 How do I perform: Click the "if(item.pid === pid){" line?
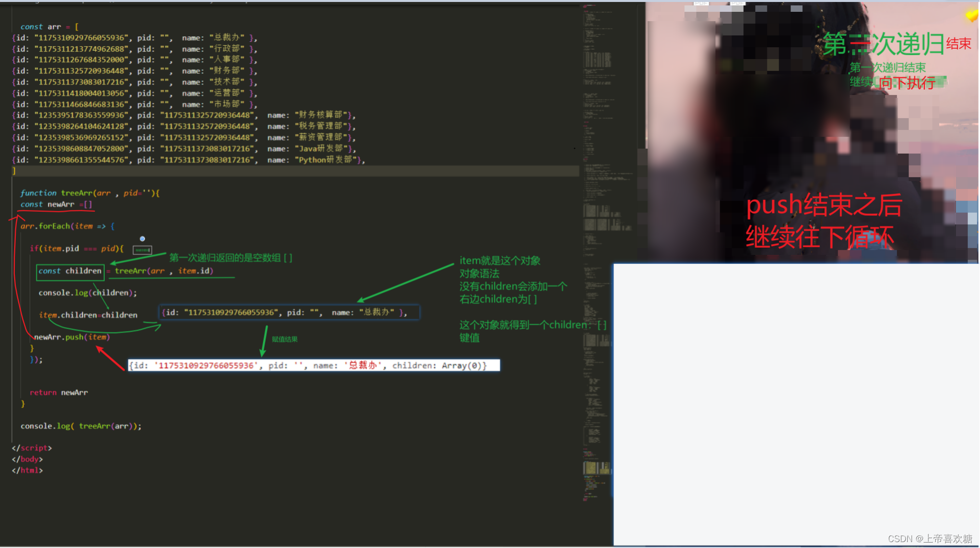pyautogui.click(x=77, y=248)
